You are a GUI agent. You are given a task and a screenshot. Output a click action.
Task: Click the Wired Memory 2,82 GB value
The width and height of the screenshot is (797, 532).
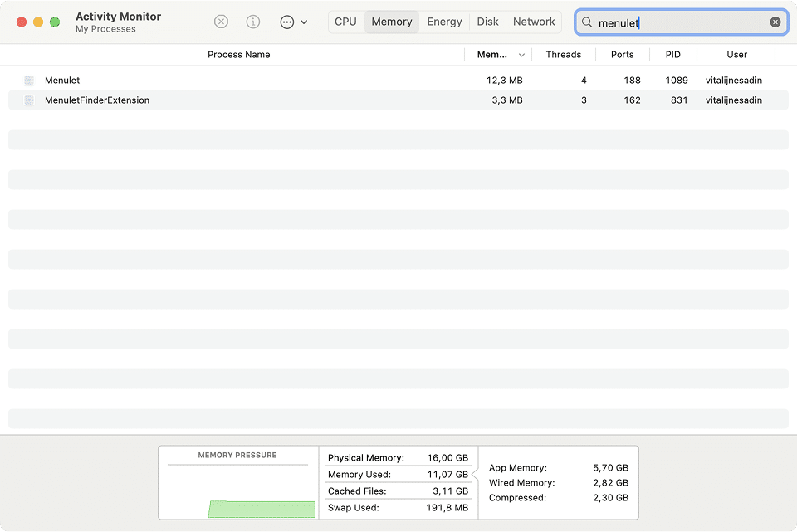click(610, 483)
